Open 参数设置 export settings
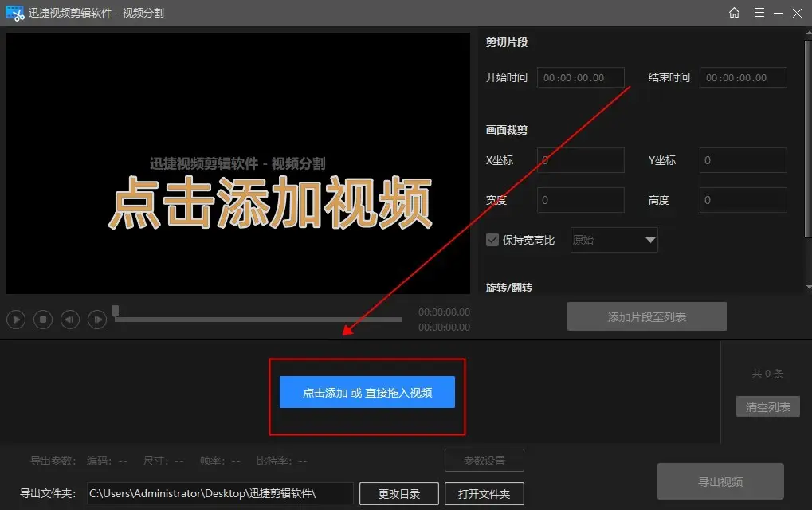This screenshot has width=812, height=510. pyautogui.click(x=484, y=461)
